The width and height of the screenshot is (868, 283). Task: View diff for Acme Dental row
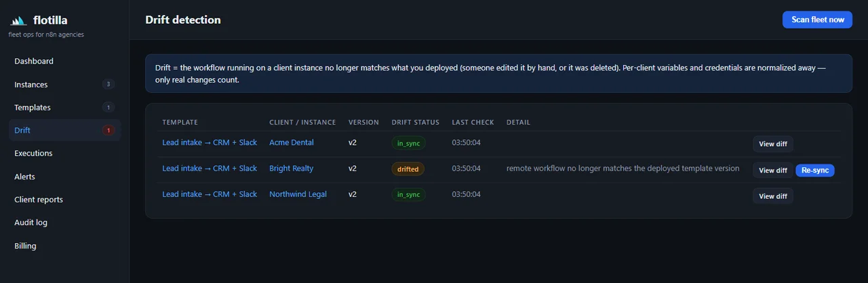point(772,144)
